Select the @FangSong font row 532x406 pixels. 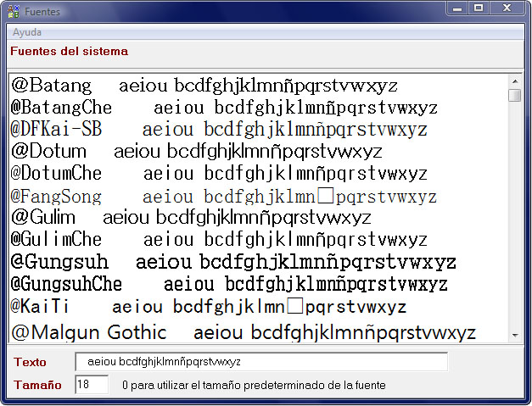[x=259, y=197]
